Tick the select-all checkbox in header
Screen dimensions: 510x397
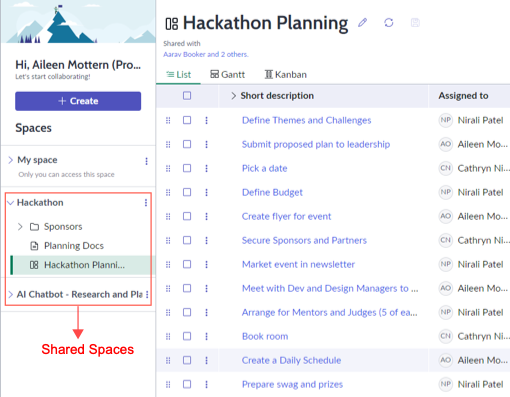[x=187, y=96]
